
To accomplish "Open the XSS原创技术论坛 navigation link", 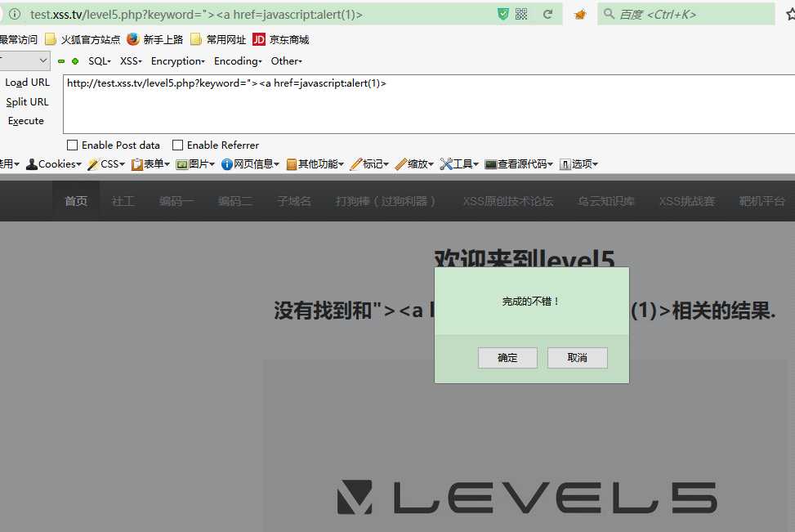I will pos(507,201).
